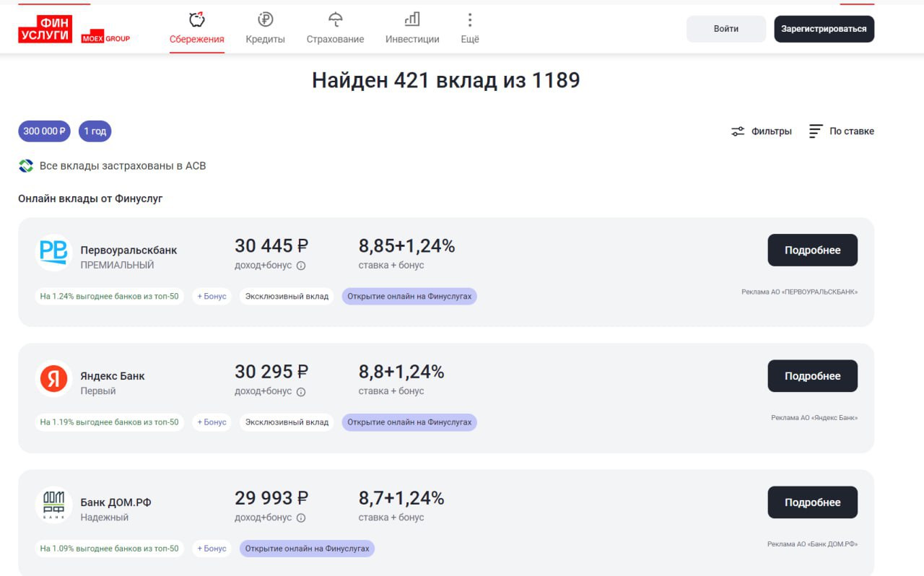Image resolution: width=924 pixels, height=576 pixels.
Task: Click the piggy bank Сбережения icon
Action: 196,19
